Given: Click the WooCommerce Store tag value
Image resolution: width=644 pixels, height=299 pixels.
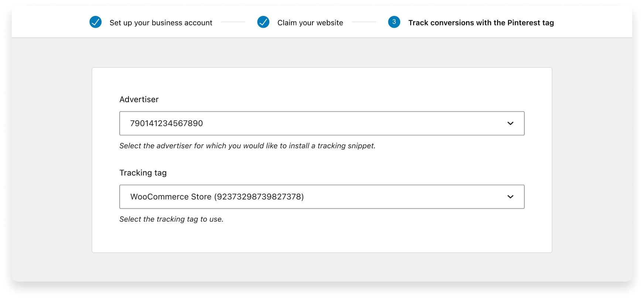Looking at the screenshot, I should pos(217,197).
